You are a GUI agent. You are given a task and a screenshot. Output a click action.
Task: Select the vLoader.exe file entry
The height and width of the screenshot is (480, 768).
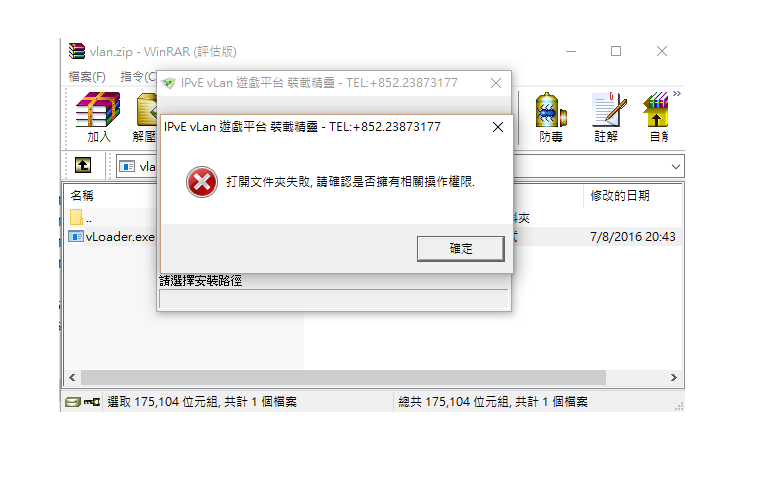click(x=112, y=237)
